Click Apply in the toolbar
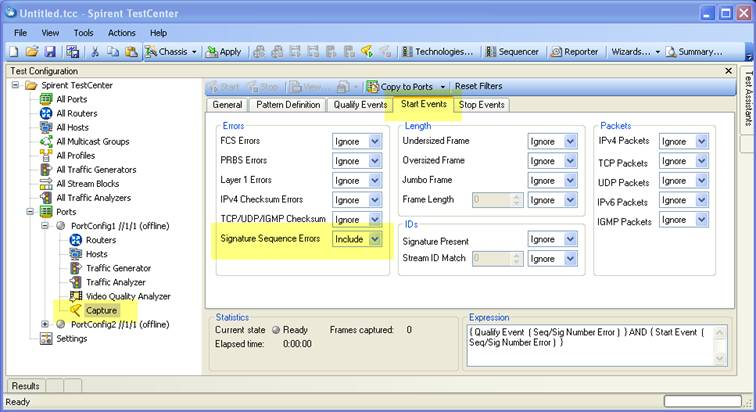This screenshot has width=756, height=412. pos(223,52)
